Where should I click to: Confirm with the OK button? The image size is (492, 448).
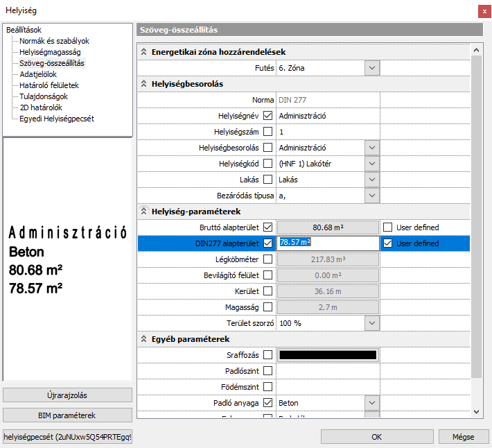pyautogui.click(x=376, y=437)
